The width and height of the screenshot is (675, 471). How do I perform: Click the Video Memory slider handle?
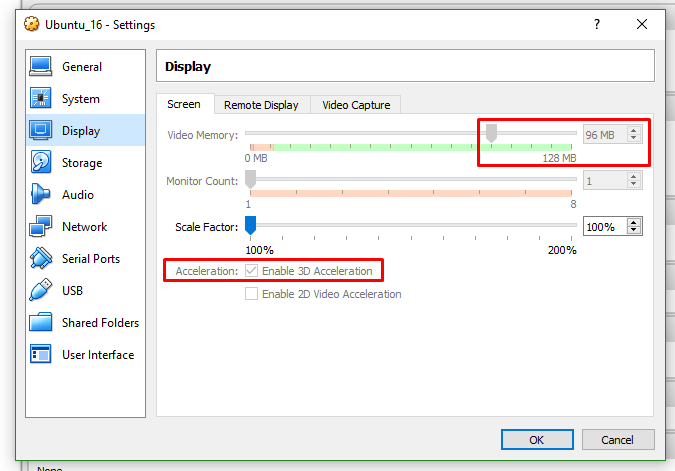click(x=491, y=133)
